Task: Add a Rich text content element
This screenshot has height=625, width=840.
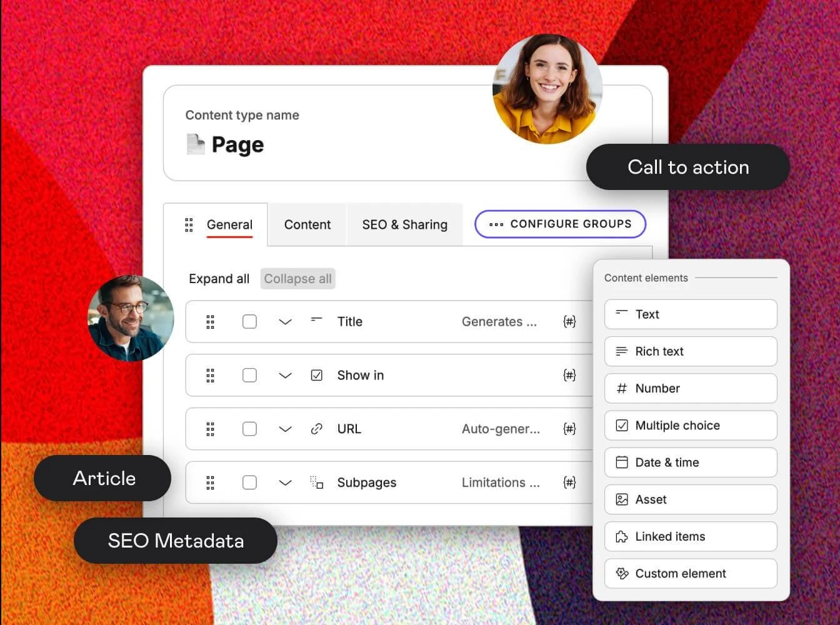Action: pyautogui.click(x=691, y=351)
